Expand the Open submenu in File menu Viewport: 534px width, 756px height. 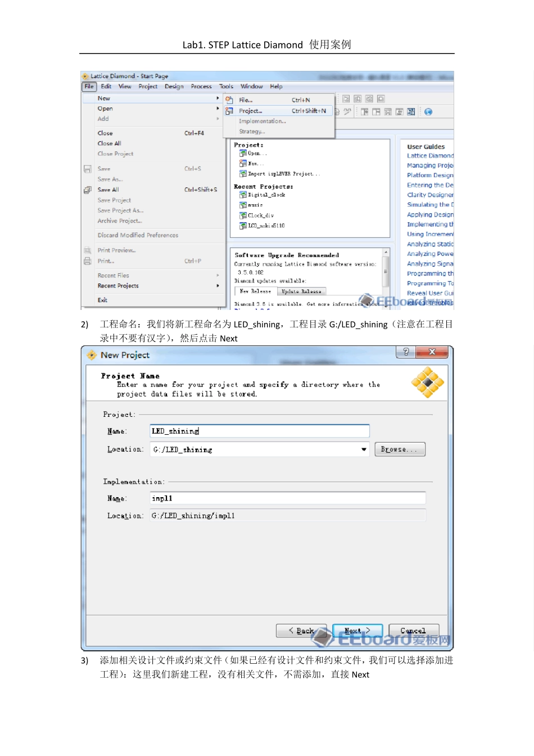tap(218, 109)
